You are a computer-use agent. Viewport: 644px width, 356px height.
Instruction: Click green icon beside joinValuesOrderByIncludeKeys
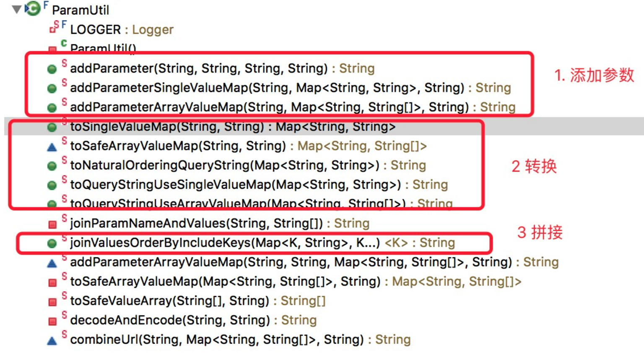(x=52, y=243)
